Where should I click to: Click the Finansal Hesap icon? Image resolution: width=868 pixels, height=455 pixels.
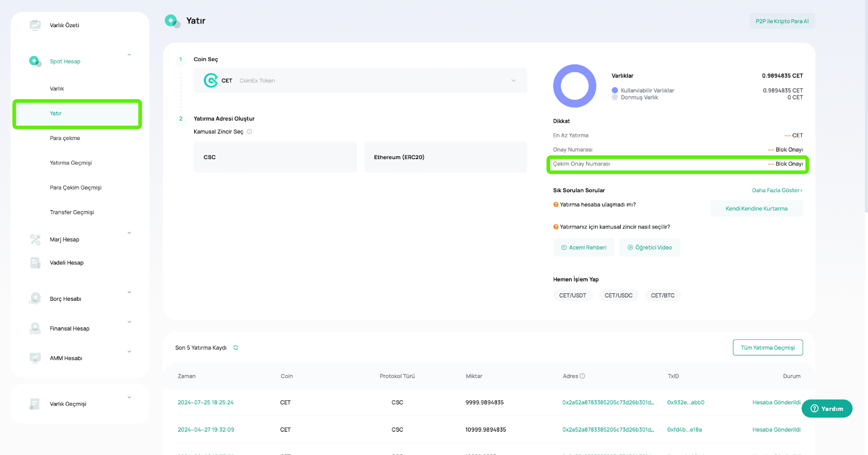pyautogui.click(x=35, y=328)
